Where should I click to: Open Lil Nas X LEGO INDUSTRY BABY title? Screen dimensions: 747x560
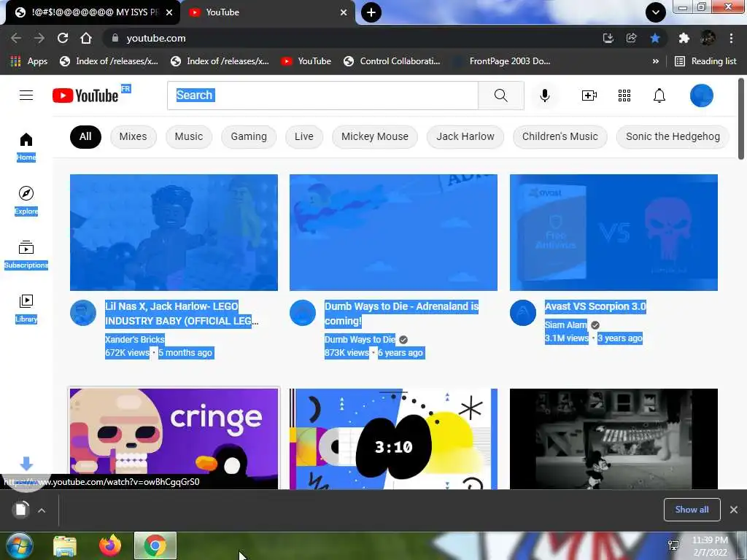pos(182,314)
